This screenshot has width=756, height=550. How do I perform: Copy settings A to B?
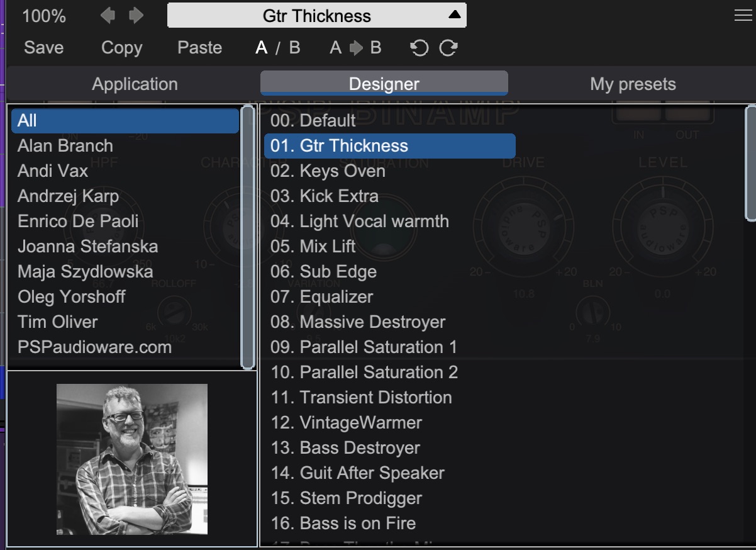[x=355, y=48]
